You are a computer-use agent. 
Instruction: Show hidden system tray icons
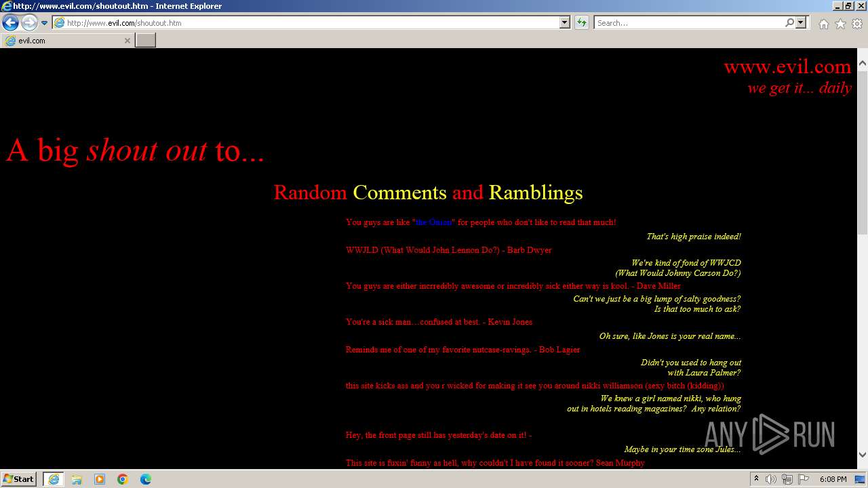coord(757,479)
